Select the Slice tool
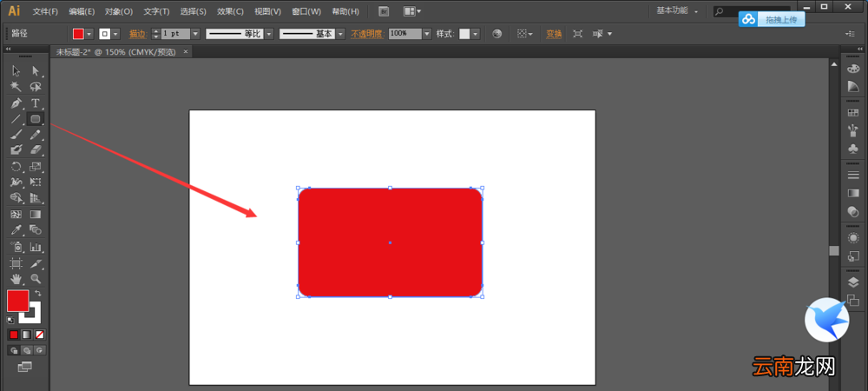 (x=36, y=263)
